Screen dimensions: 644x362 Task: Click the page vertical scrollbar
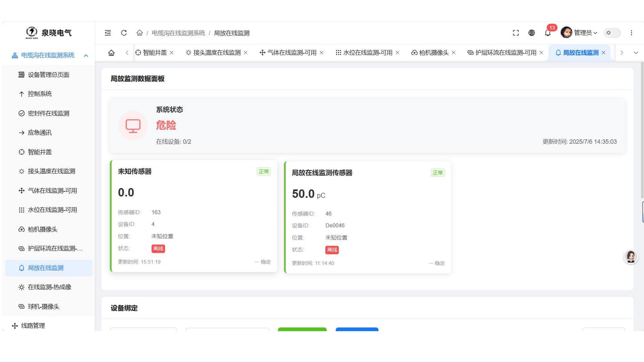coord(642,131)
